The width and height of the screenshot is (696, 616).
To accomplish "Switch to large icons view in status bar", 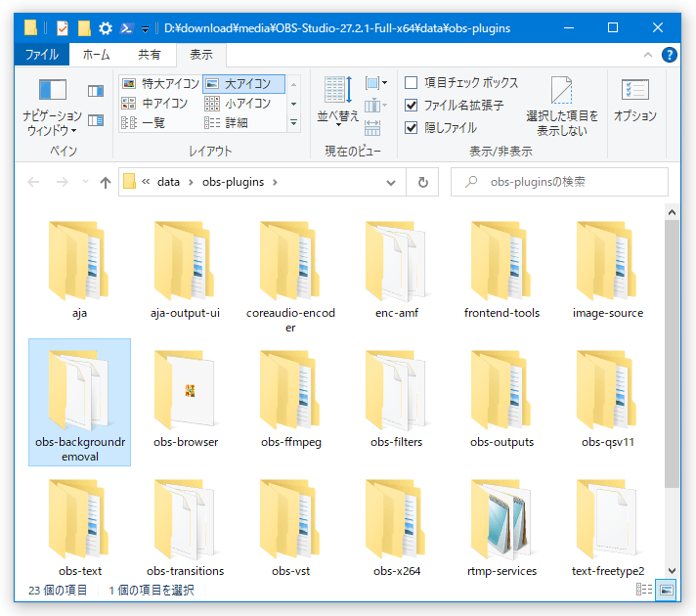I will pos(666,590).
